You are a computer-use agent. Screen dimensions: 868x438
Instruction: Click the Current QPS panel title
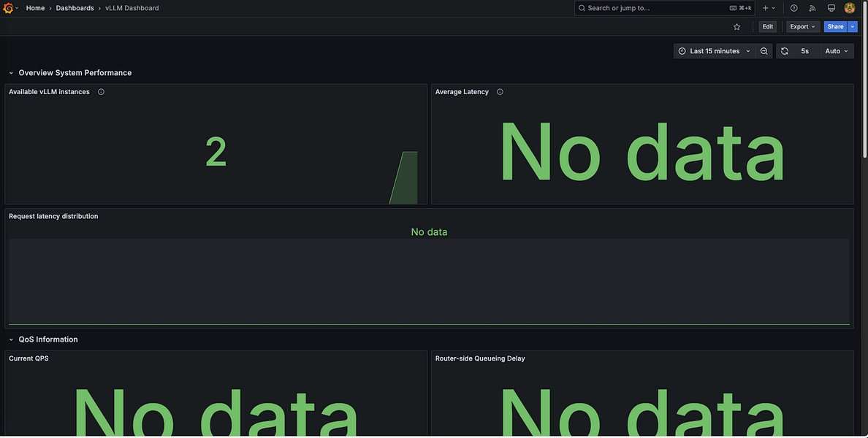tap(28, 358)
